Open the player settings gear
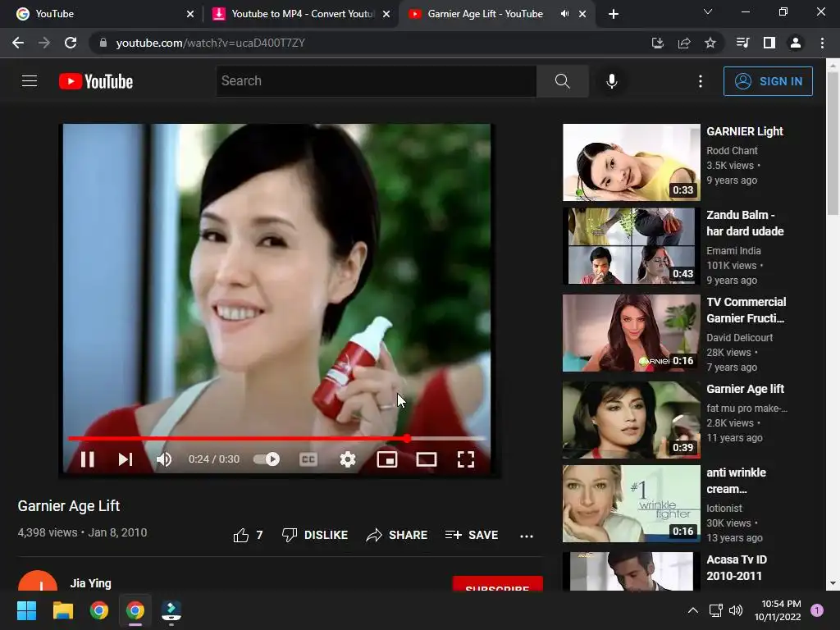Screen dimensions: 840x630 pyautogui.click(x=348, y=459)
